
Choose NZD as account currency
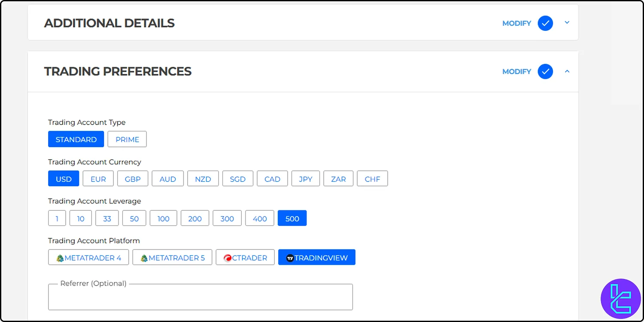click(x=203, y=179)
